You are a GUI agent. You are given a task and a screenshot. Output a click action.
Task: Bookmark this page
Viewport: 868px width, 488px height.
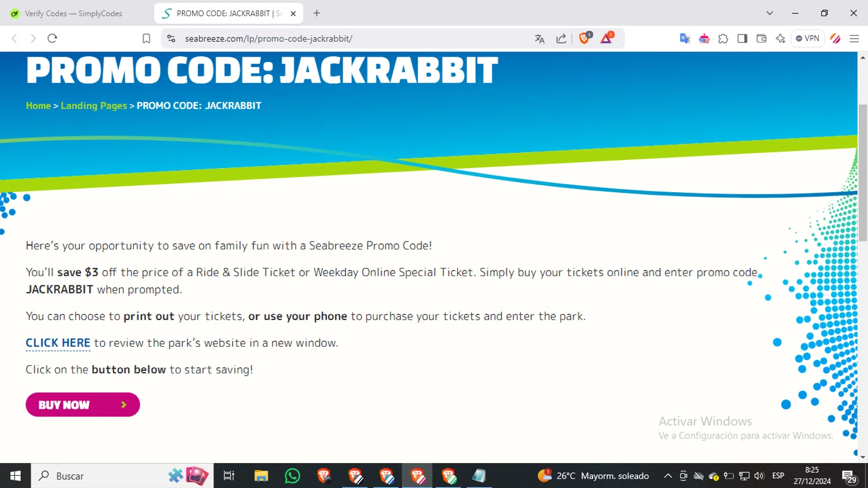(x=146, y=38)
